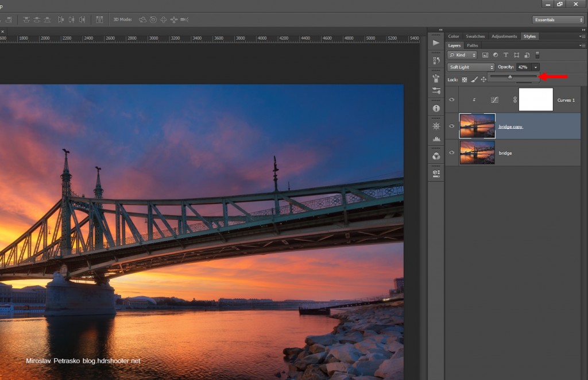The image size is (588, 380).
Task: Click the Opacity arrow button
Action: coord(536,67)
